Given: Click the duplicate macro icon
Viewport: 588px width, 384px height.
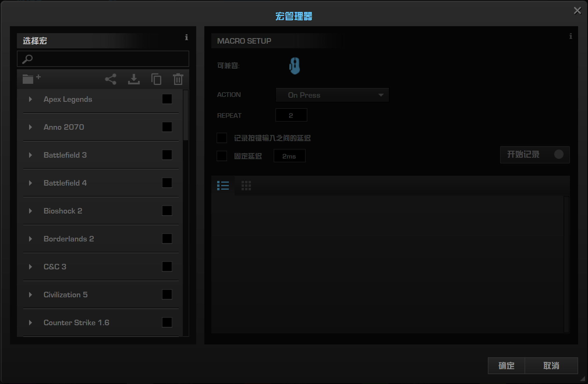Looking at the screenshot, I should (x=156, y=79).
